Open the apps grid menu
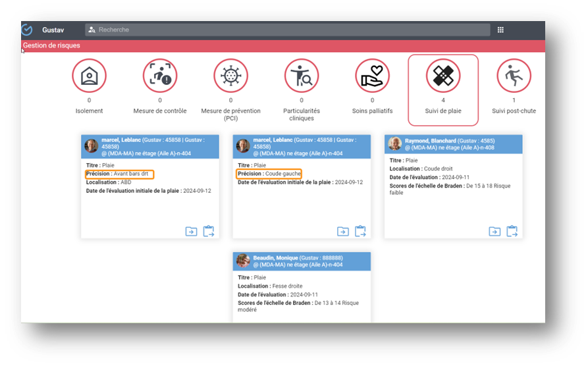 pos(500,30)
